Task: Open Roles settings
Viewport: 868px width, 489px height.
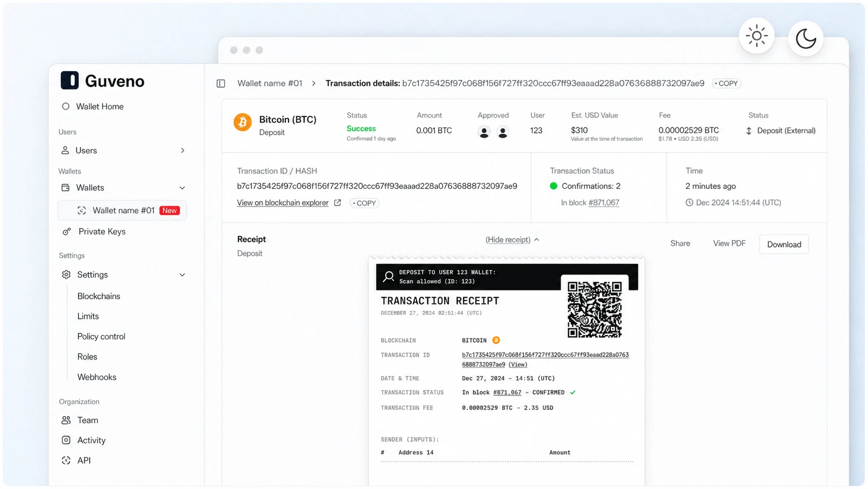Action: pos(87,357)
